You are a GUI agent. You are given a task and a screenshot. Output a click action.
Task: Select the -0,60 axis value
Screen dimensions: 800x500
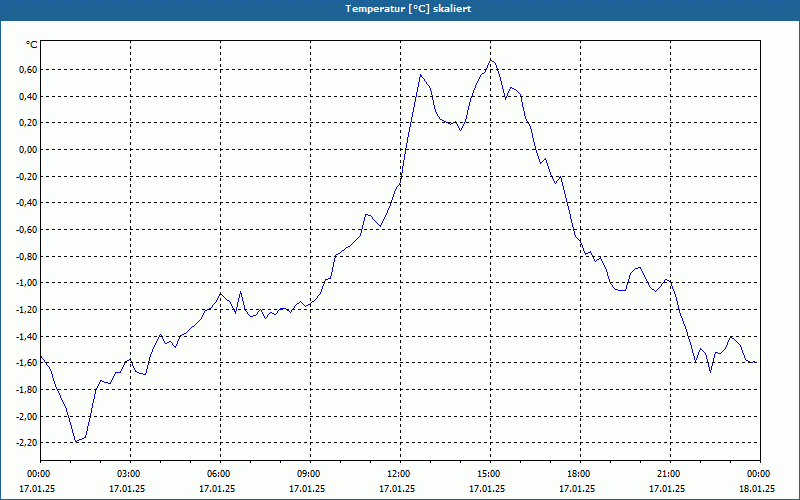click(27, 230)
